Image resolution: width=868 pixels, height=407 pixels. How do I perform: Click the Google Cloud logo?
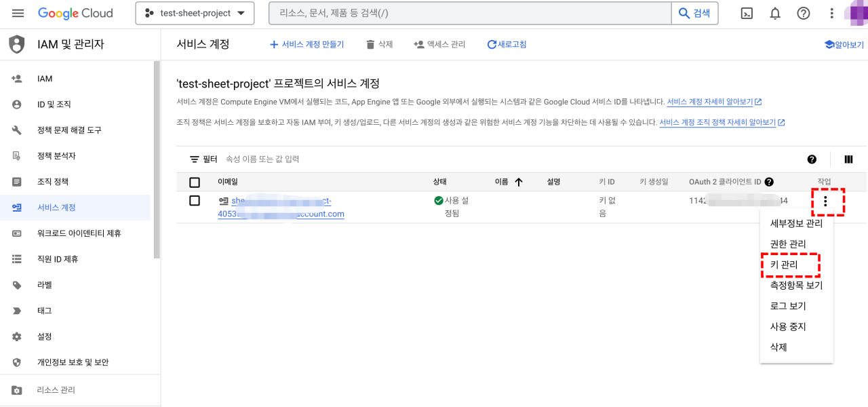[x=75, y=14]
